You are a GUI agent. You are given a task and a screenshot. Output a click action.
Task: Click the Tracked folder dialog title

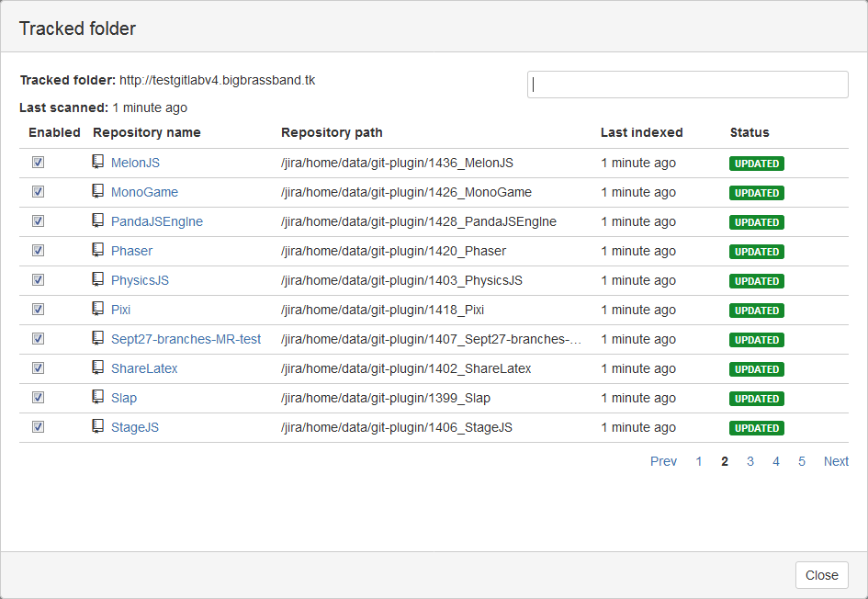coord(77,28)
